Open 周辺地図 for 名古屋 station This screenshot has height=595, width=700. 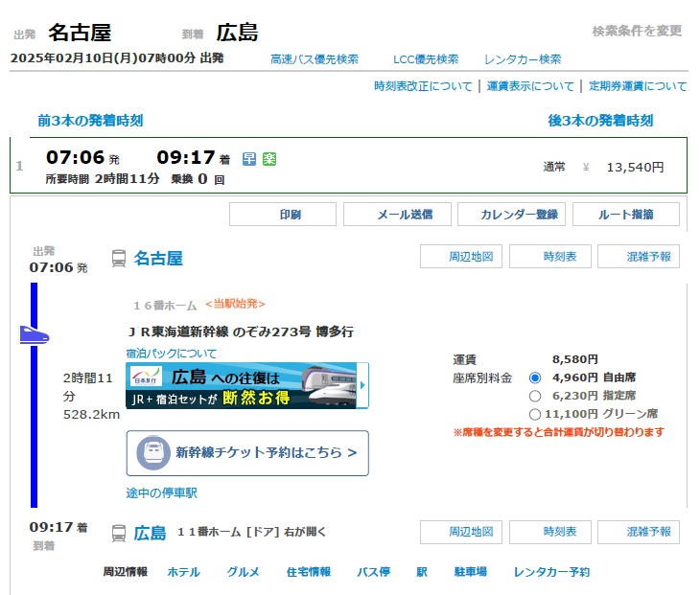pyautogui.click(x=461, y=257)
